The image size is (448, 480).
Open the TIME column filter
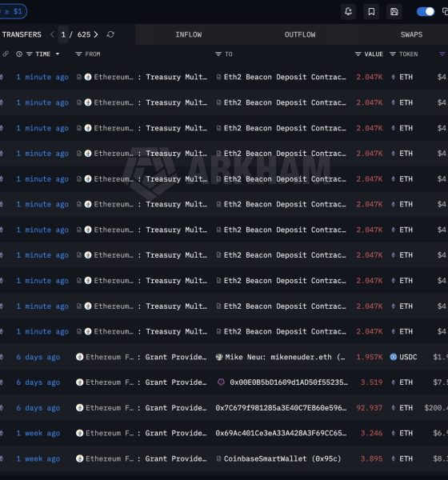pos(29,54)
